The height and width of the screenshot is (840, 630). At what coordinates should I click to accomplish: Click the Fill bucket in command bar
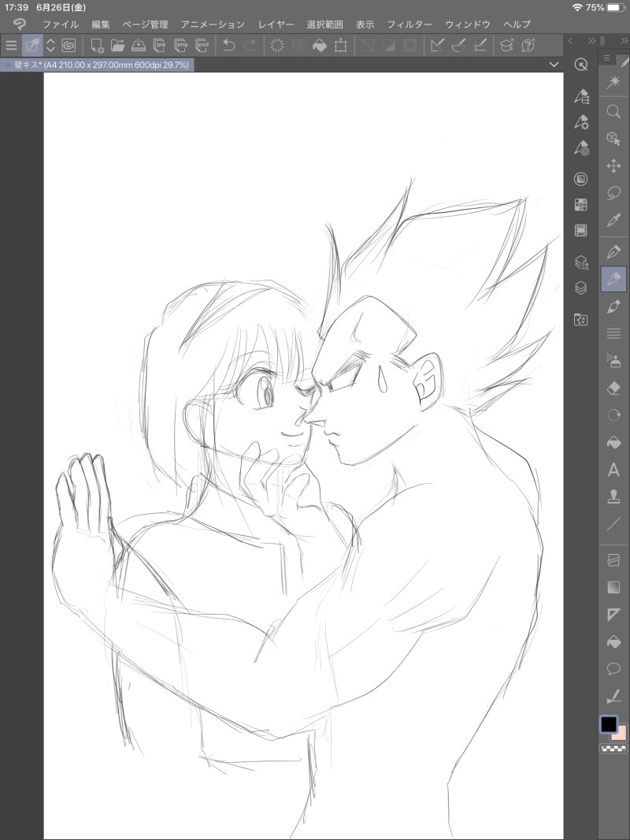[320, 46]
